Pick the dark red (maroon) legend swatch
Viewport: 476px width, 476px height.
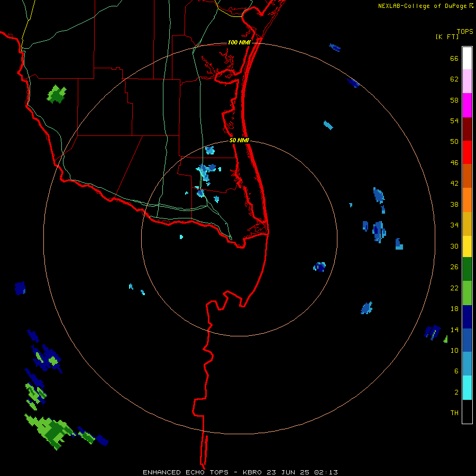coord(467,129)
